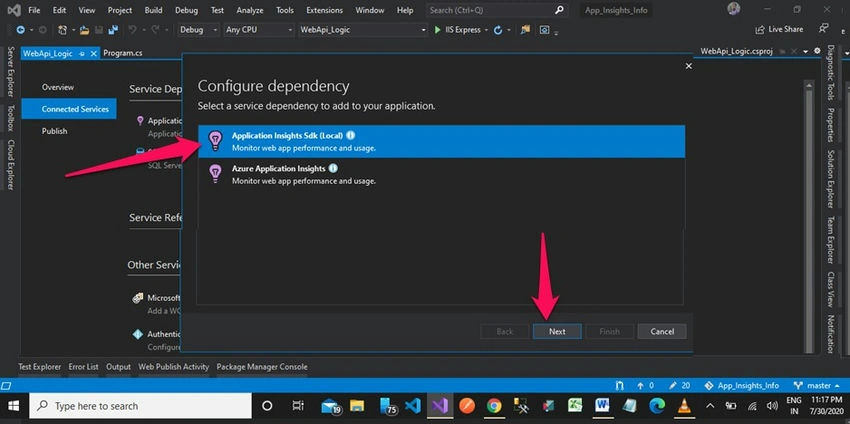Open the Project menu
The width and height of the screenshot is (850, 424).
(120, 10)
